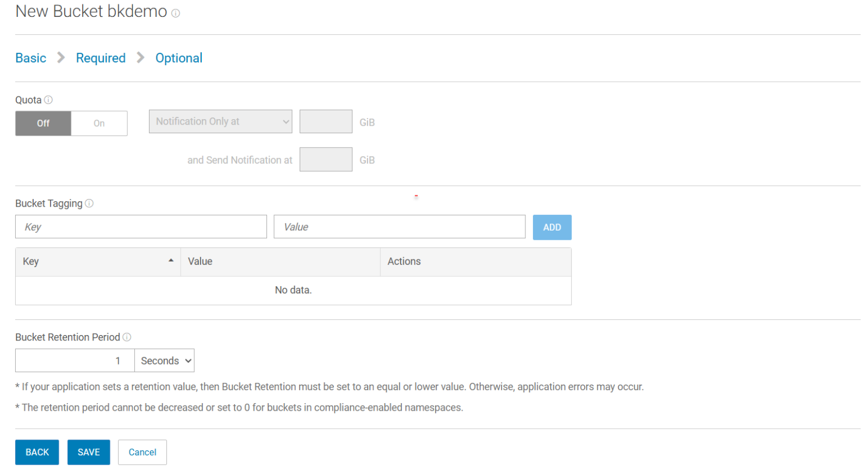View Bucket Retention Period info icon
Image resolution: width=868 pixels, height=470 pixels.
[x=127, y=337]
